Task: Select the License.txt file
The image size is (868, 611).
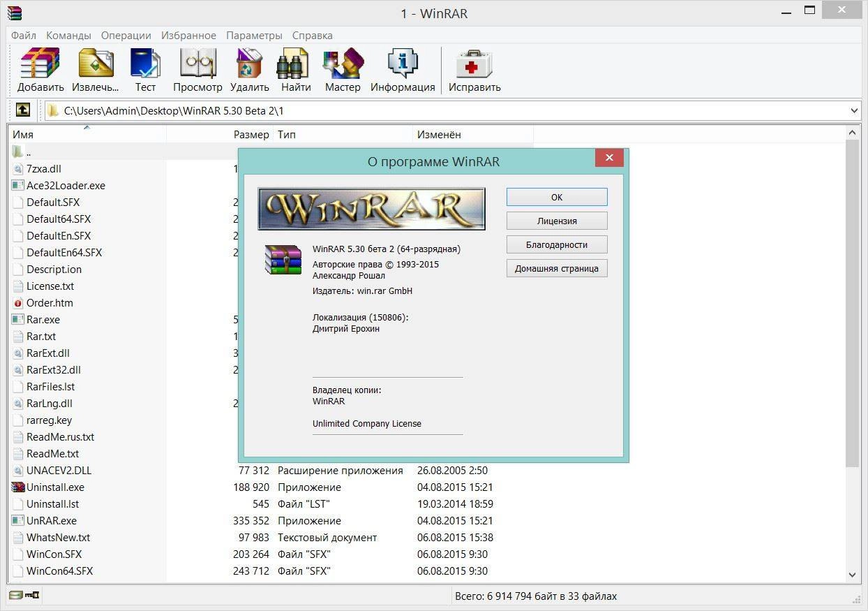Action: [50, 286]
